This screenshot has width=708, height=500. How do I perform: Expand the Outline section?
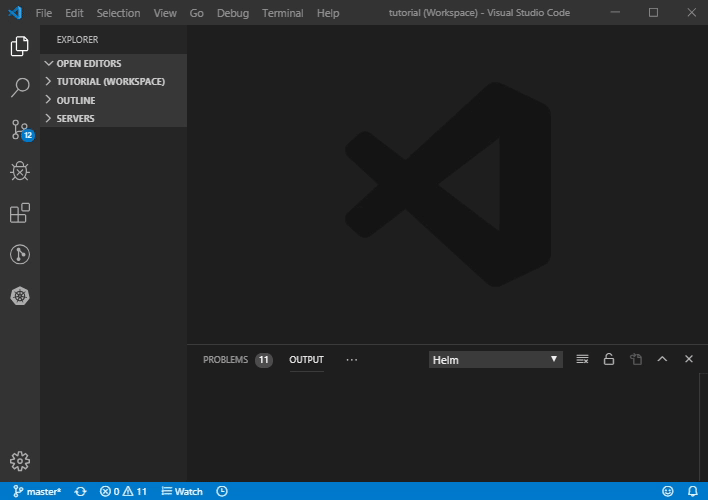(x=113, y=100)
